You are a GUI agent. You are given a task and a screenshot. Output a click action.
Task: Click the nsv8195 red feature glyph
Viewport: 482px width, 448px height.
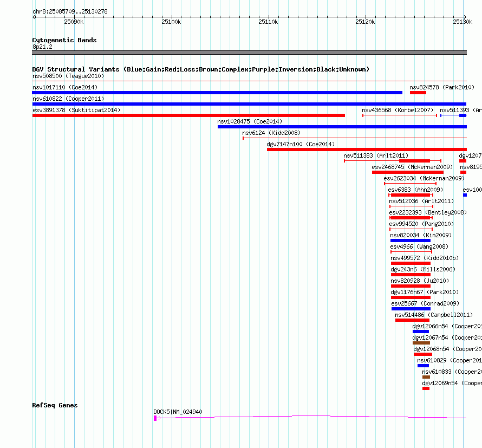point(463,172)
